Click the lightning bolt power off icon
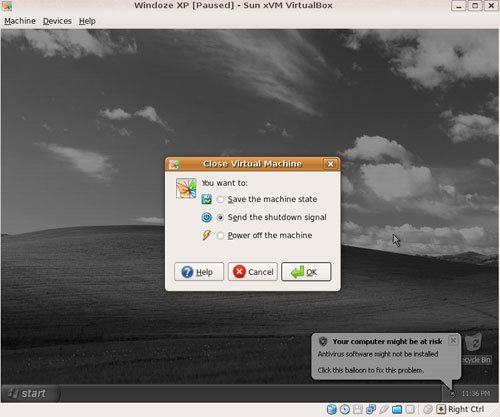The height and width of the screenshot is (417, 500). click(206, 235)
